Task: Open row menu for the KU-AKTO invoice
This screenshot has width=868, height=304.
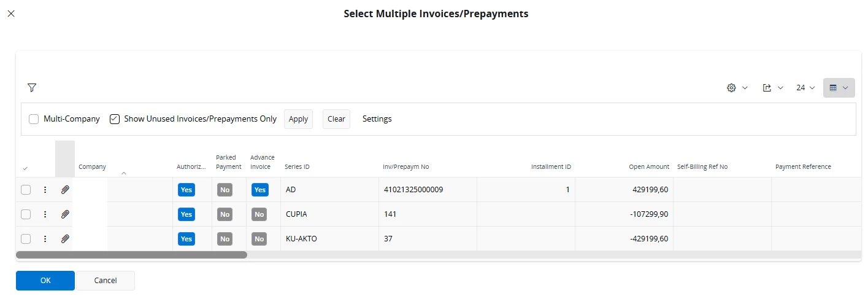Action: click(45, 239)
